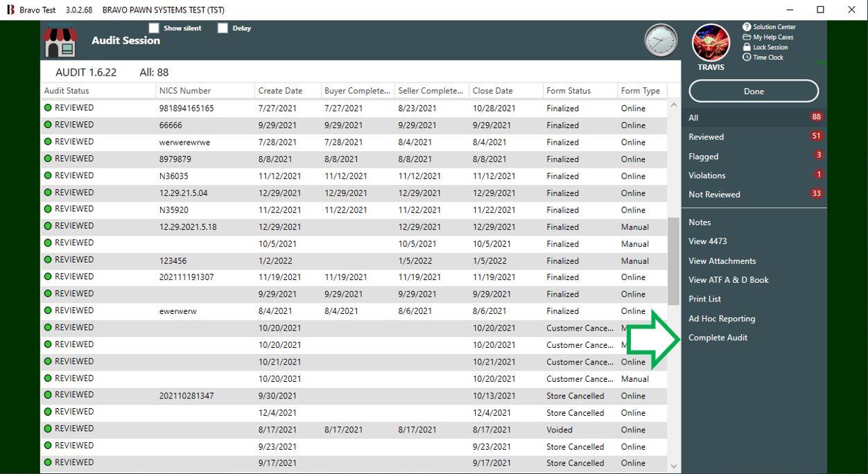868x474 pixels.
Task: Open the TRAVIS user avatar
Action: pos(711,42)
